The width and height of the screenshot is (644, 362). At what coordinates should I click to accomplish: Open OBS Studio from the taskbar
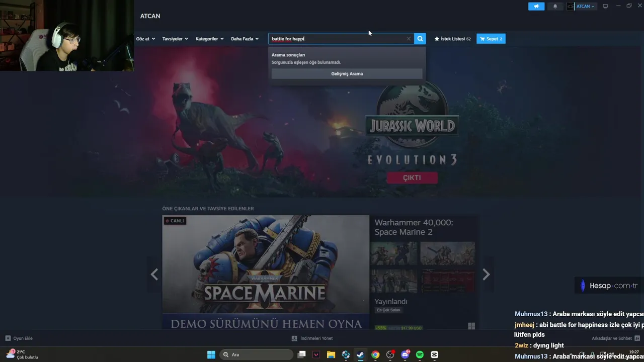(390, 354)
